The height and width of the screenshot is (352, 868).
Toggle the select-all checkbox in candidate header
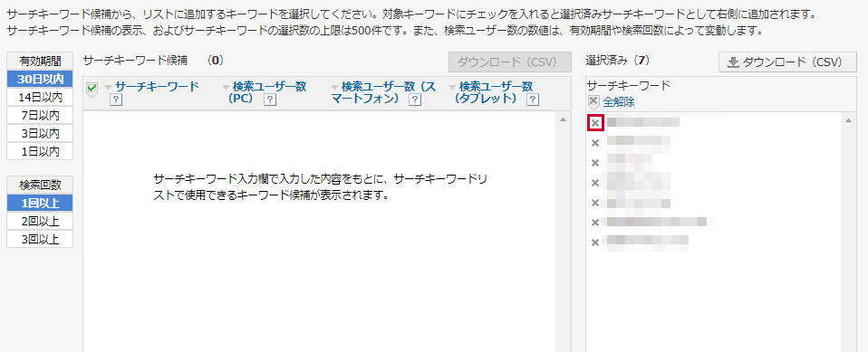point(92,89)
